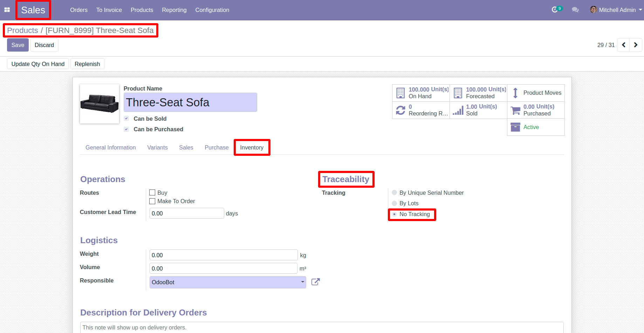Switch to General Information tab
Screen dimensions: 644x333
111,147
